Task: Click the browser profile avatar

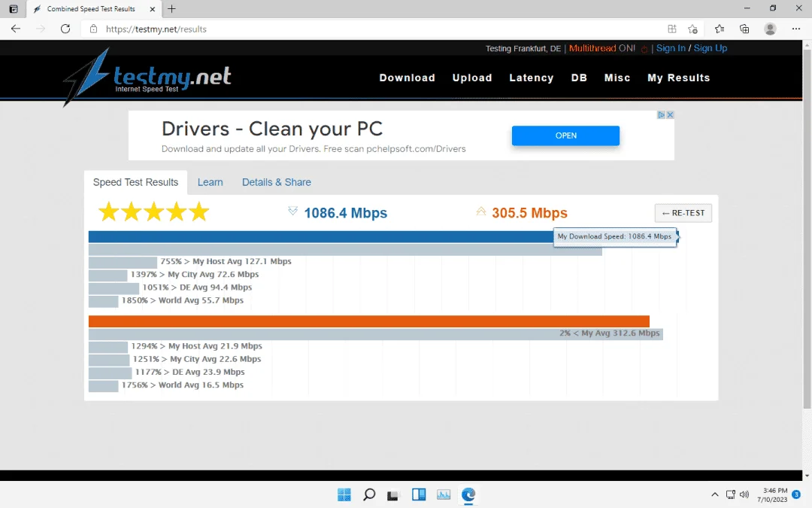Action: point(770,29)
